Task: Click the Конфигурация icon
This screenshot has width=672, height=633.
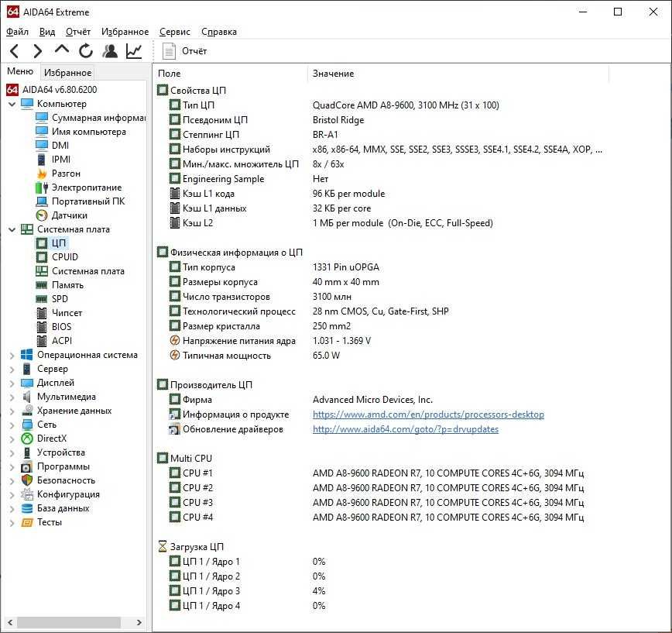Action: pyautogui.click(x=26, y=494)
